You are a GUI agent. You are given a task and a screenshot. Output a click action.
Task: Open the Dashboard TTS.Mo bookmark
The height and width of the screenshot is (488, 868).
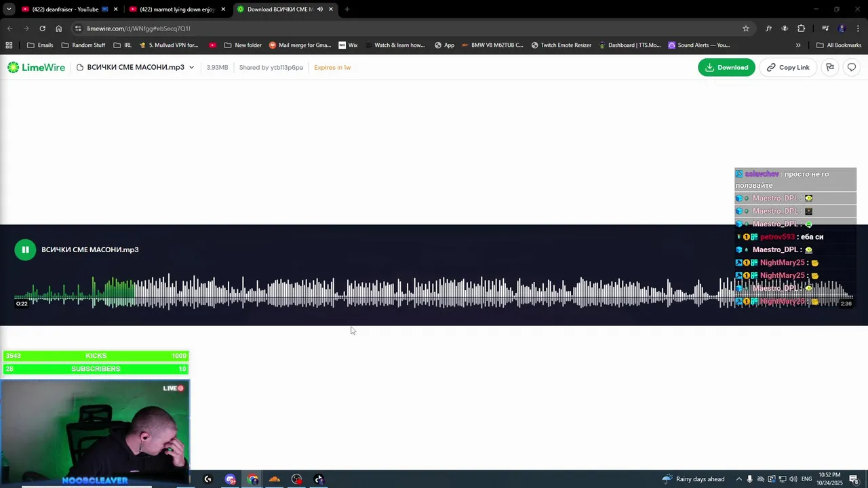coord(629,45)
